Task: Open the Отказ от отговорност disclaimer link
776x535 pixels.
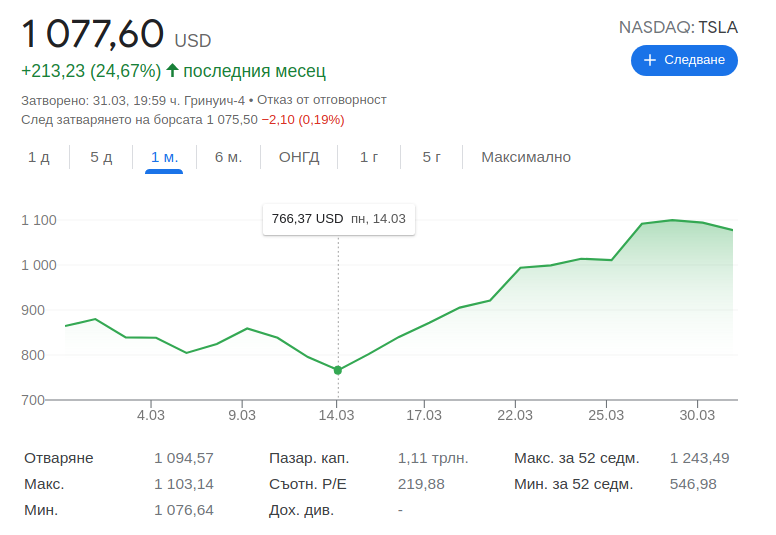Action: [x=322, y=100]
